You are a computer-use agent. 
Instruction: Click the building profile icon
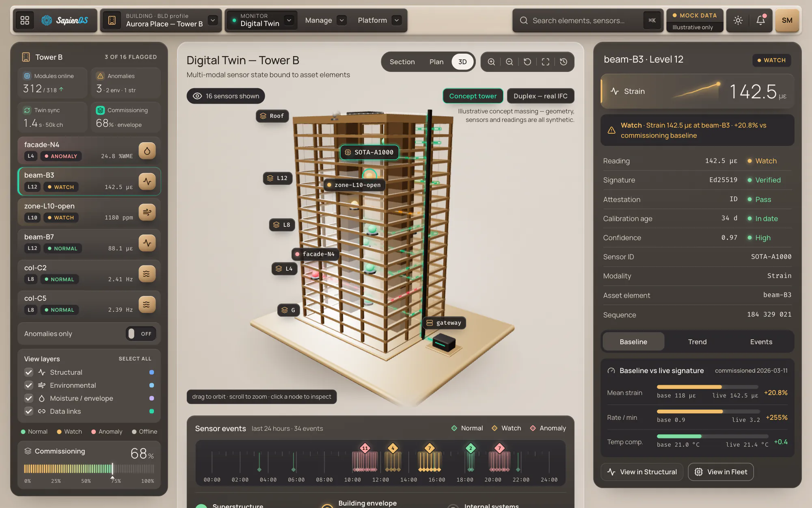[112, 20]
